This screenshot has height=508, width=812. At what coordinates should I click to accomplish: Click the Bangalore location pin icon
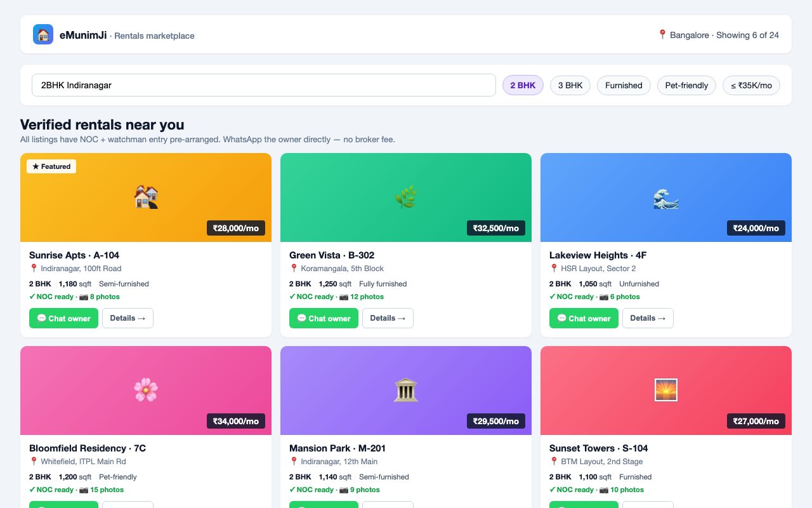coord(662,35)
